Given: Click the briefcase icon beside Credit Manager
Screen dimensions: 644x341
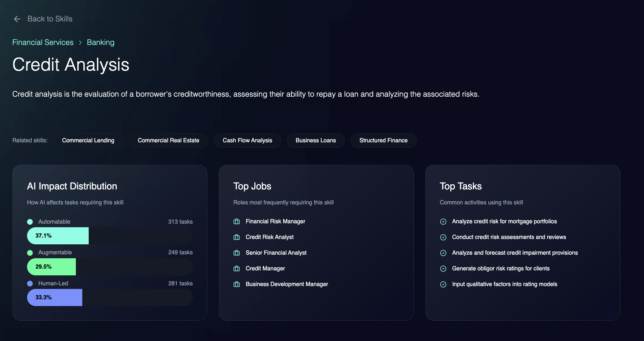Looking at the screenshot, I should (x=237, y=269).
